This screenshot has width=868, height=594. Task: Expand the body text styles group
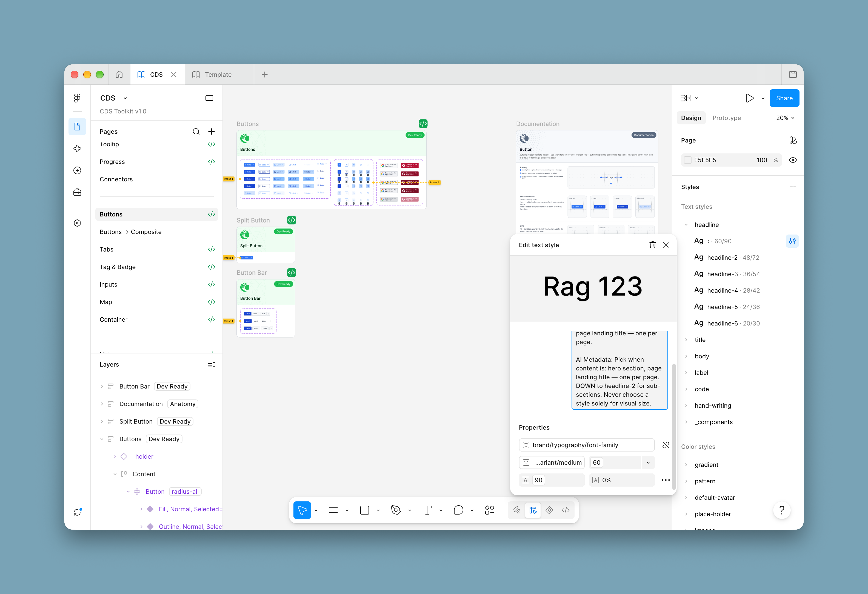click(x=686, y=356)
